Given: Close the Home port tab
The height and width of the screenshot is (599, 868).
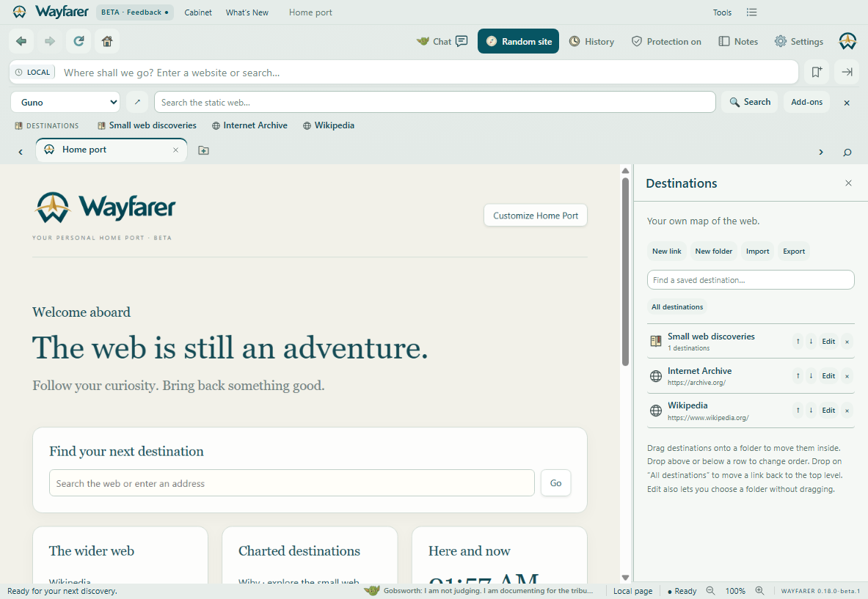Looking at the screenshot, I should coord(175,150).
